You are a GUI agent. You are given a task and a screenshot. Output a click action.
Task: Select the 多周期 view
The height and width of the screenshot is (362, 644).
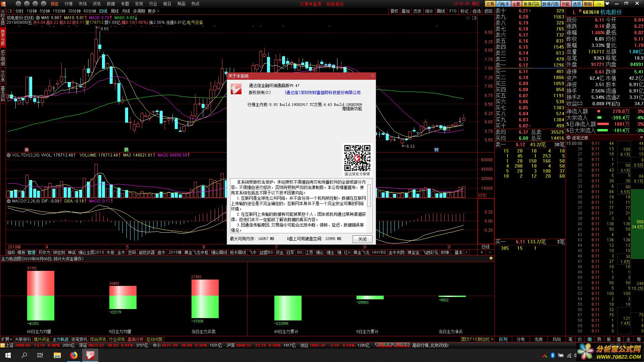coord(139,11)
